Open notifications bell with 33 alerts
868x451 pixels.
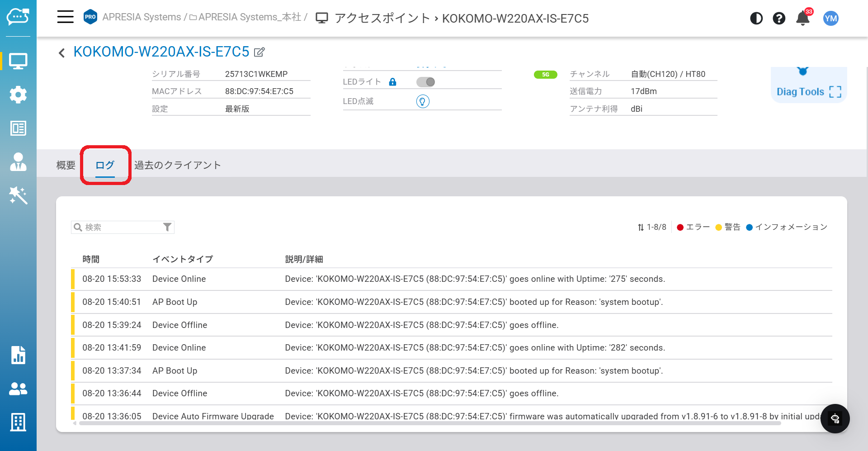(802, 19)
